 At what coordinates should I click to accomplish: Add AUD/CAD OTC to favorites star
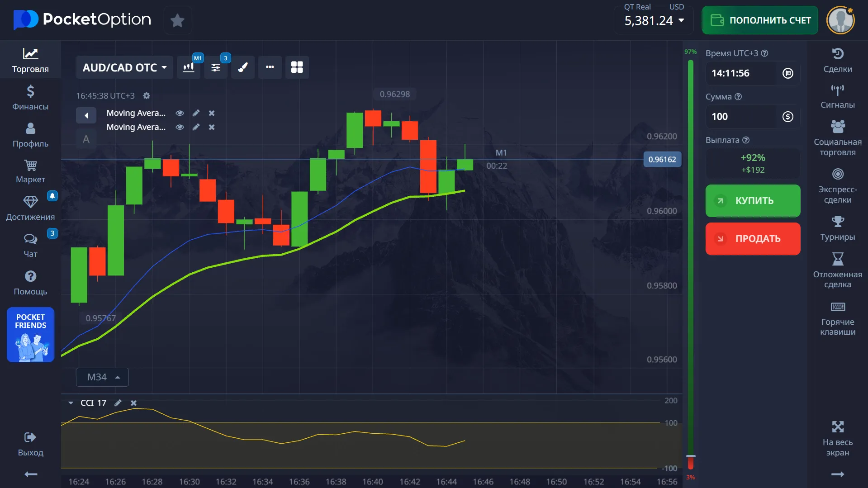(x=177, y=20)
